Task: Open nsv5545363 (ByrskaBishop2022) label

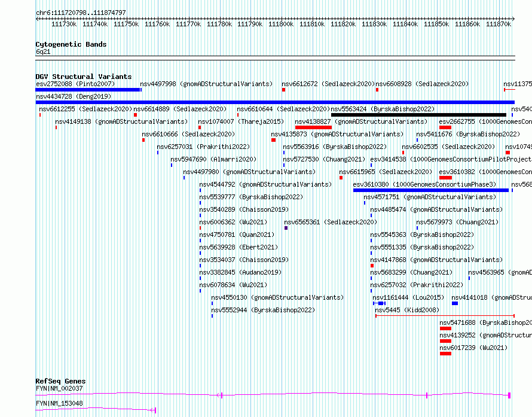Action: (422, 235)
